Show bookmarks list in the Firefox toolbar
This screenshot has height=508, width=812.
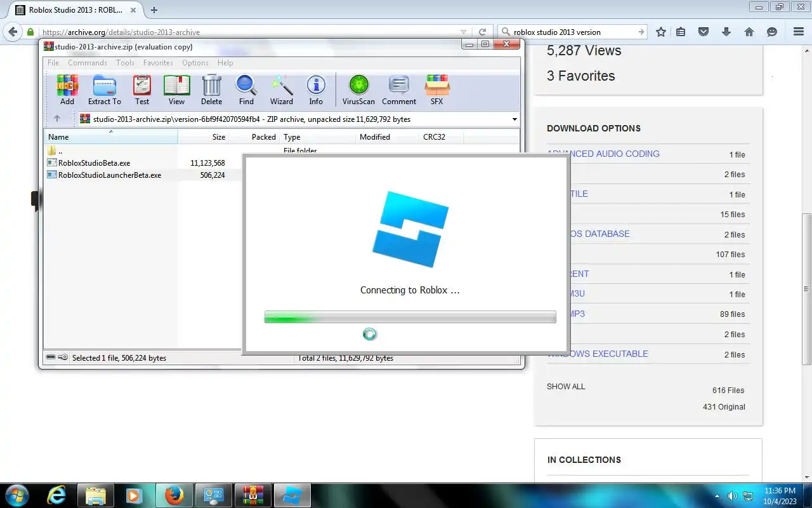point(681,32)
